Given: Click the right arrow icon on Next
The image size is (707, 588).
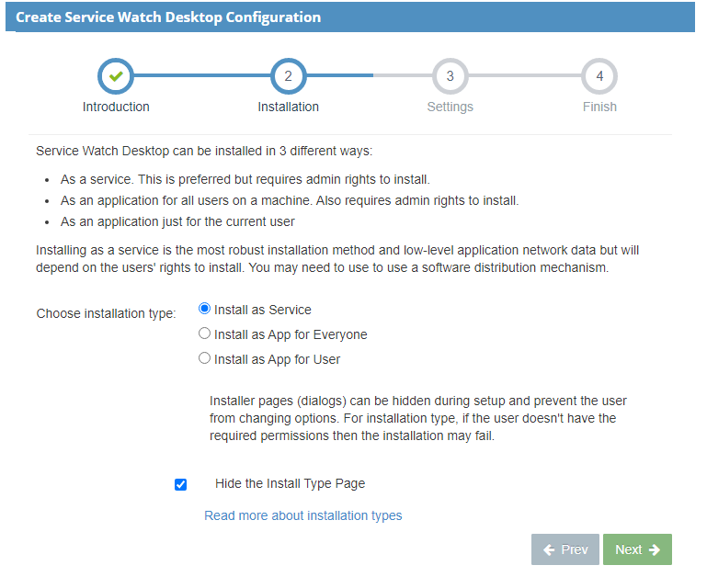Looking at the screenshot, I should (655, 549).
